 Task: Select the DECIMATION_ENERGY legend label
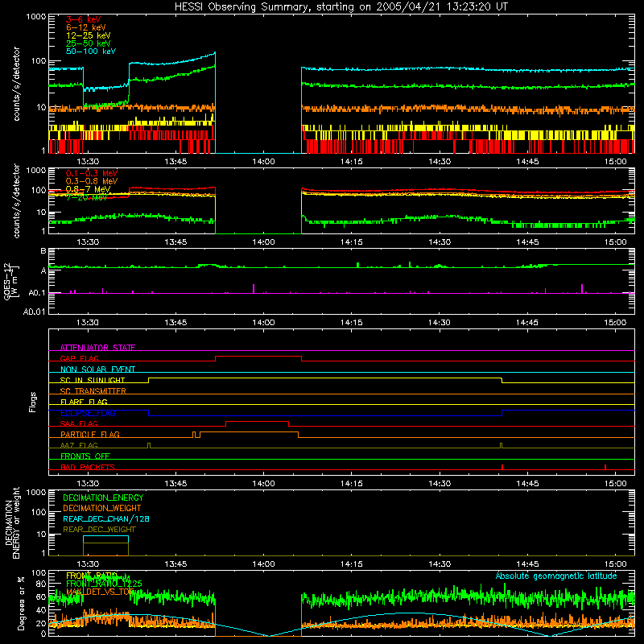coord(103,497)
